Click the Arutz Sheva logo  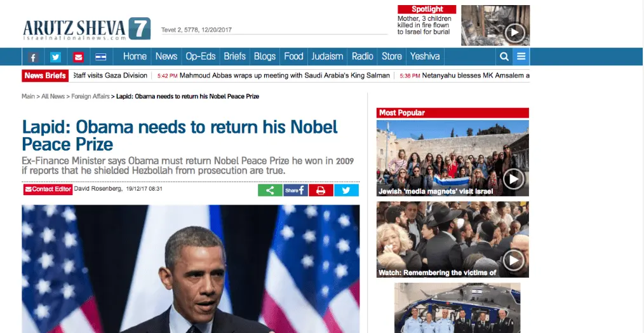click(86, 29)
